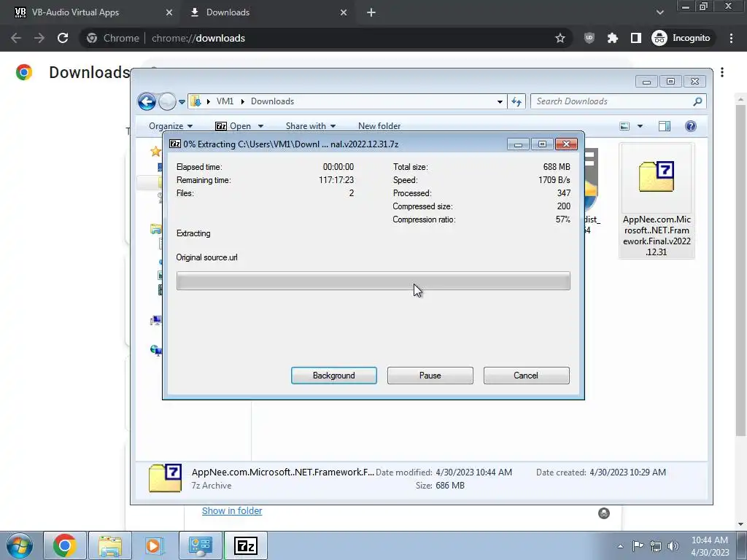The height and width of the screenshot is (560, 747).
Task: Reload the Chrome page
Action: click(63, 38)
